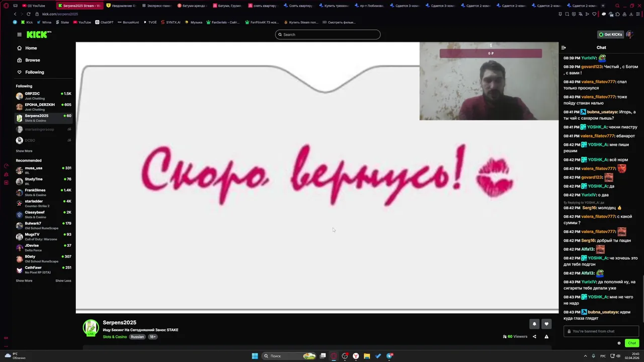Toggle follow heart button

coord(546,324)
